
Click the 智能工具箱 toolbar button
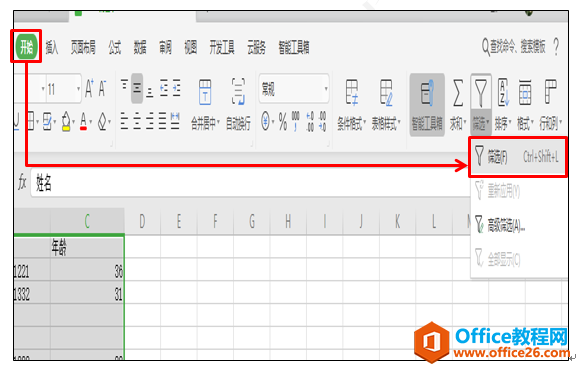point(427,105)
